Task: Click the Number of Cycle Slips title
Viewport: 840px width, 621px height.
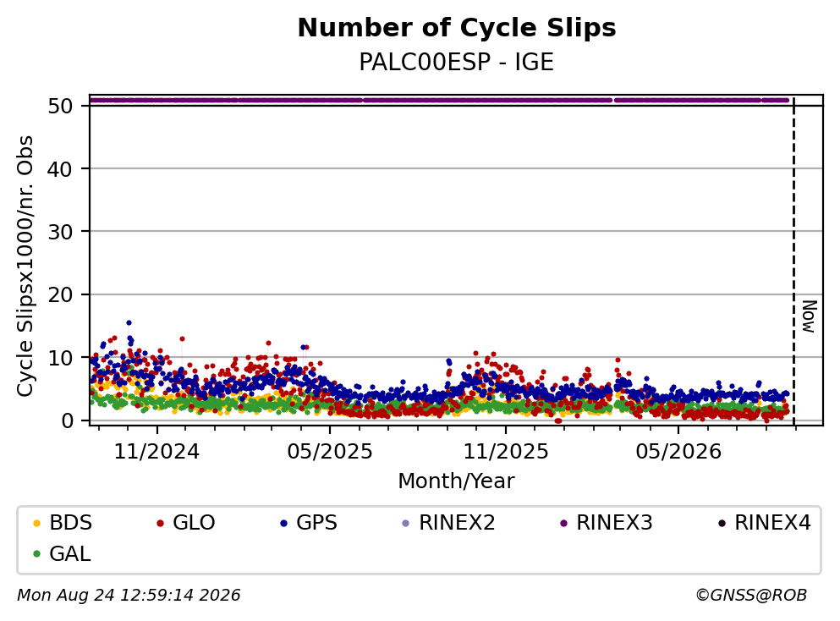Action: tap(457, 28)
